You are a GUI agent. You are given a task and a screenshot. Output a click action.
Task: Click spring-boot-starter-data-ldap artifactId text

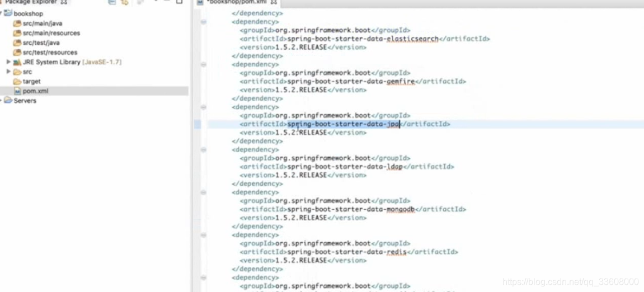(345, 167)
